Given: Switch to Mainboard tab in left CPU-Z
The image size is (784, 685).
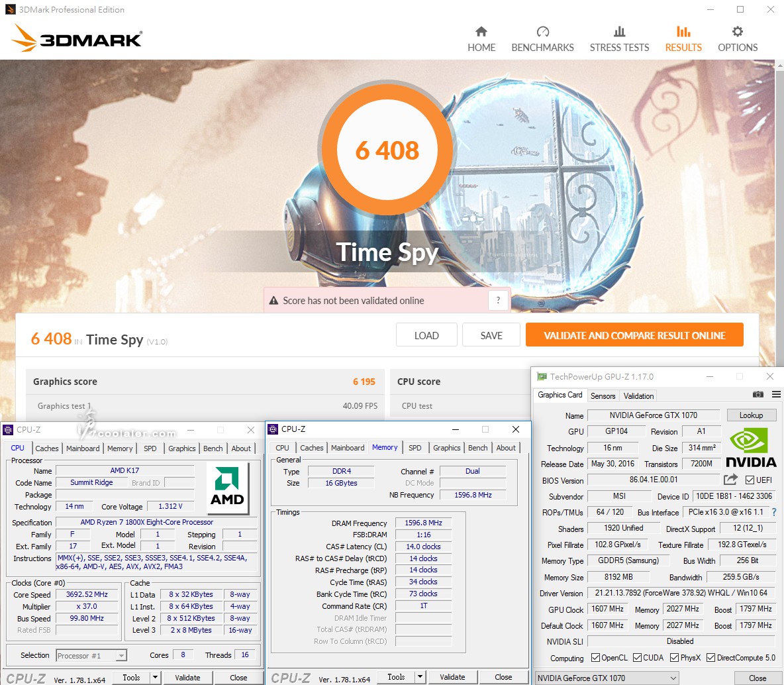Looking at the screenshot, I should pyautogui.click(x=83, y=448).
